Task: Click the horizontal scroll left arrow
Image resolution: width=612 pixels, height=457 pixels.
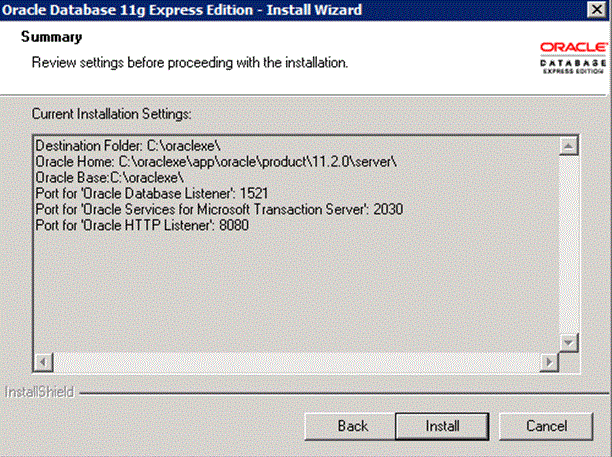Action: pyautogui.click(x=43, y=362)
